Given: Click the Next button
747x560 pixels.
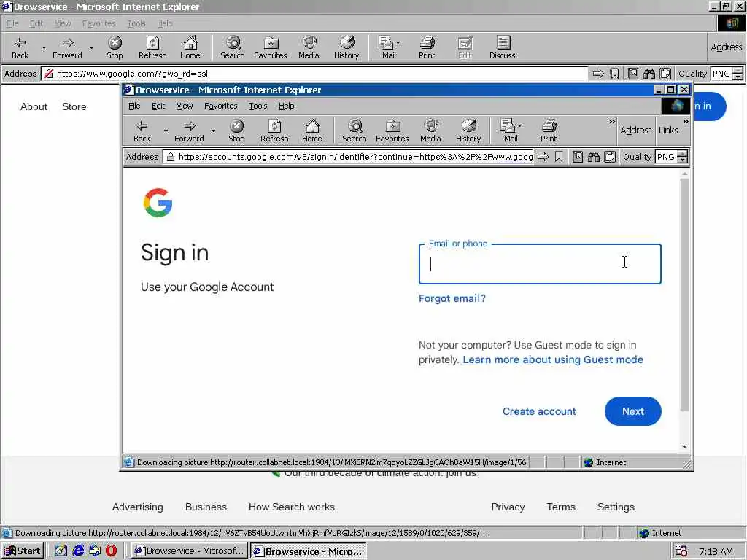Looking at the screenshot, I should click(632, 411).
